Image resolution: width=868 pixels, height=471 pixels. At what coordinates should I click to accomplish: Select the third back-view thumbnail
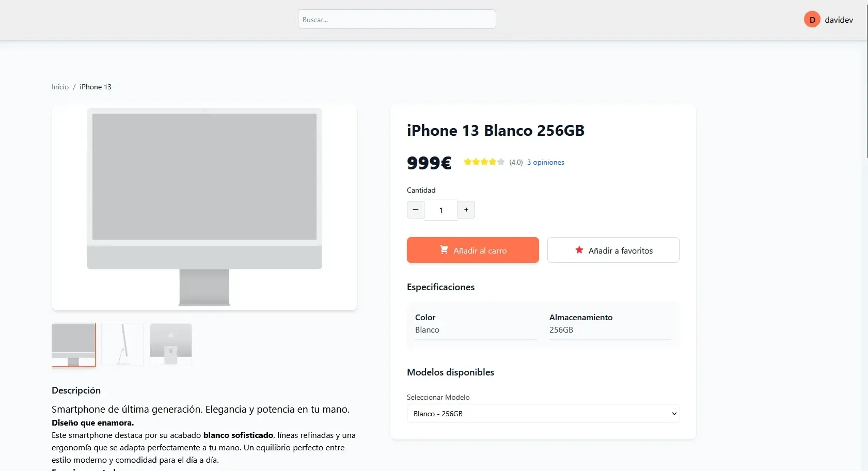pos(171,344)
